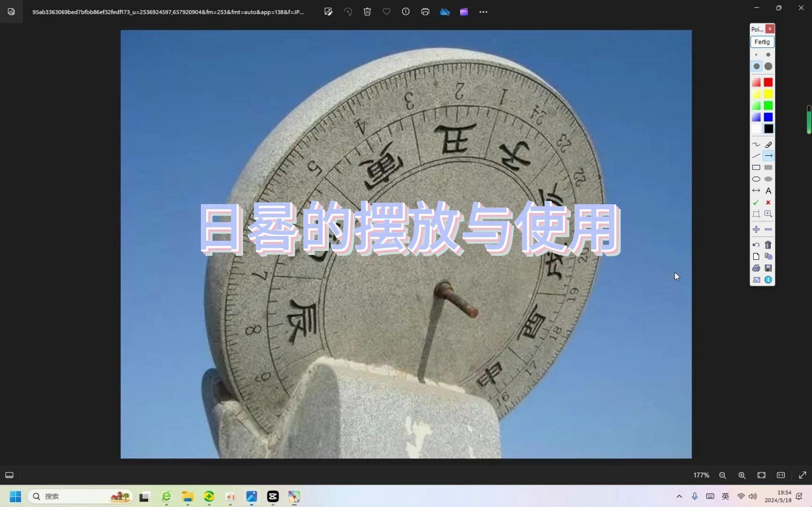Delete the photo with the top trash icon

click(x=367, y=12)
